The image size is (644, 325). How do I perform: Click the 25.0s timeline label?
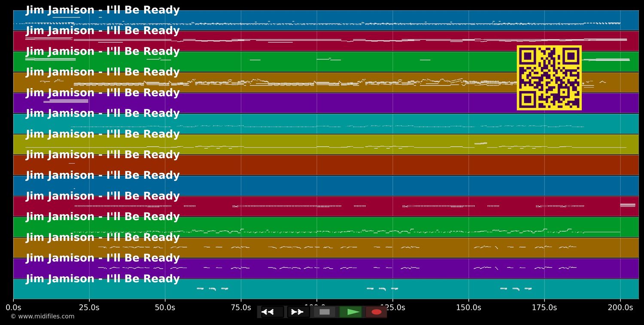click(90, 307)
